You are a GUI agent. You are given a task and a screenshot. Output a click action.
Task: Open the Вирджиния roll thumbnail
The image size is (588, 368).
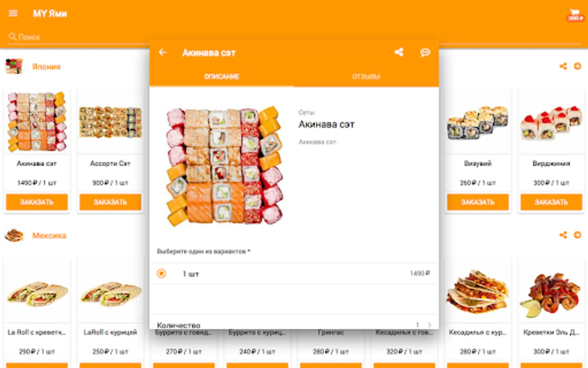[551, 122]
